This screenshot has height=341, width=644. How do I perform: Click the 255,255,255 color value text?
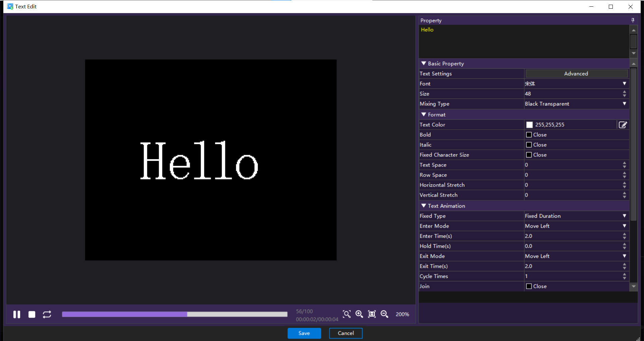(x=550, y=125)
